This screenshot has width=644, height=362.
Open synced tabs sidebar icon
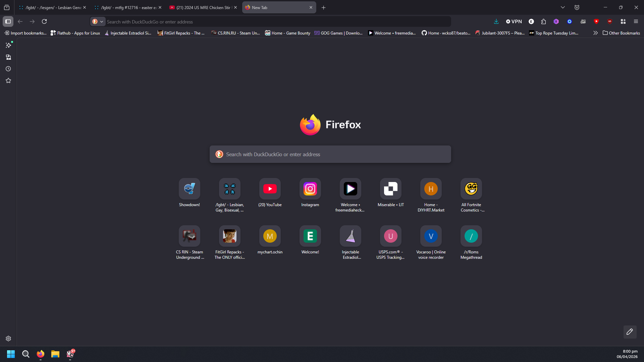click(8, 57)
